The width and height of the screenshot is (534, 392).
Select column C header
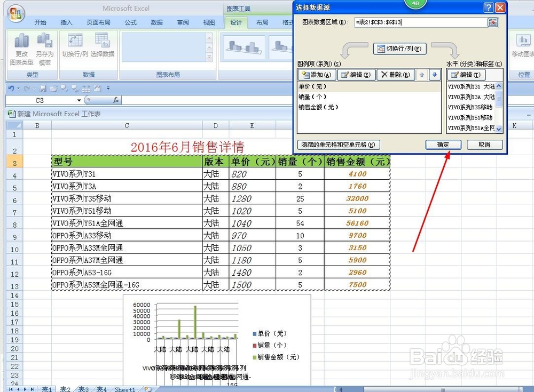[x=127, y=125]
